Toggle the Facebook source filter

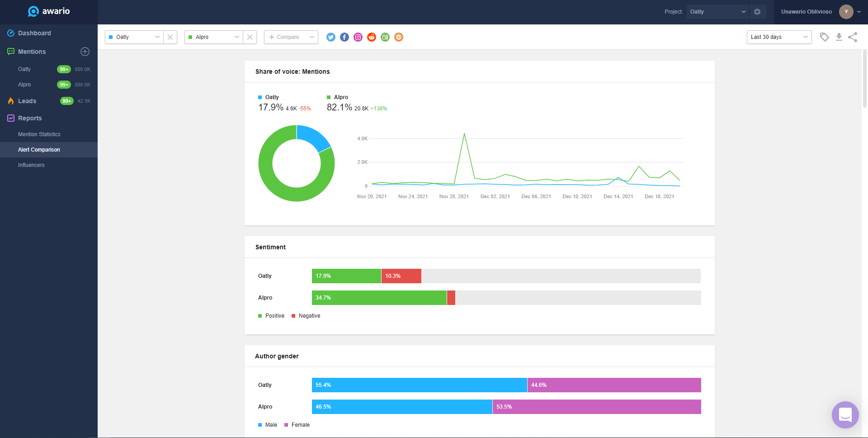pyautogui.click(x=344, y=37)
